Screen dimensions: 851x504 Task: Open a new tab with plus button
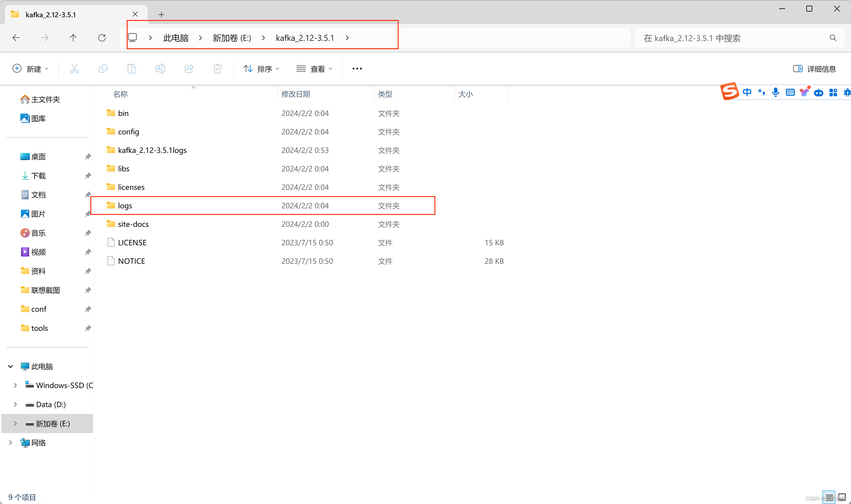(161, 15)
